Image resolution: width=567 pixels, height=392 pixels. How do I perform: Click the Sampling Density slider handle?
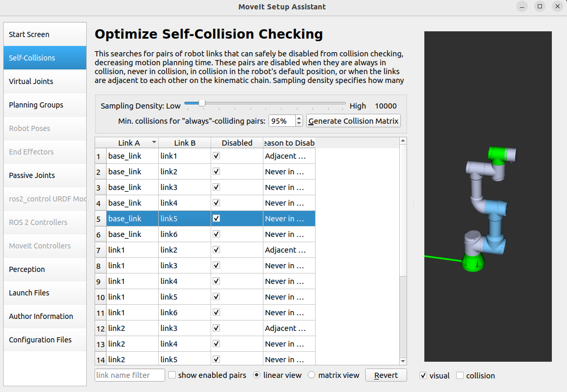tap(202, 103)
